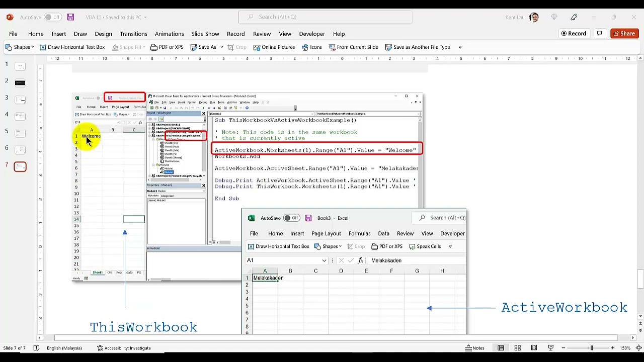Click the zoom slider handle
This screenshot has width=644, height=362.
click(591, 348)
